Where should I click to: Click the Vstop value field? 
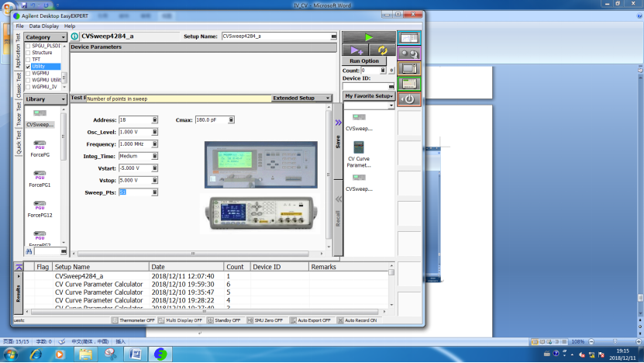(135, 180)
